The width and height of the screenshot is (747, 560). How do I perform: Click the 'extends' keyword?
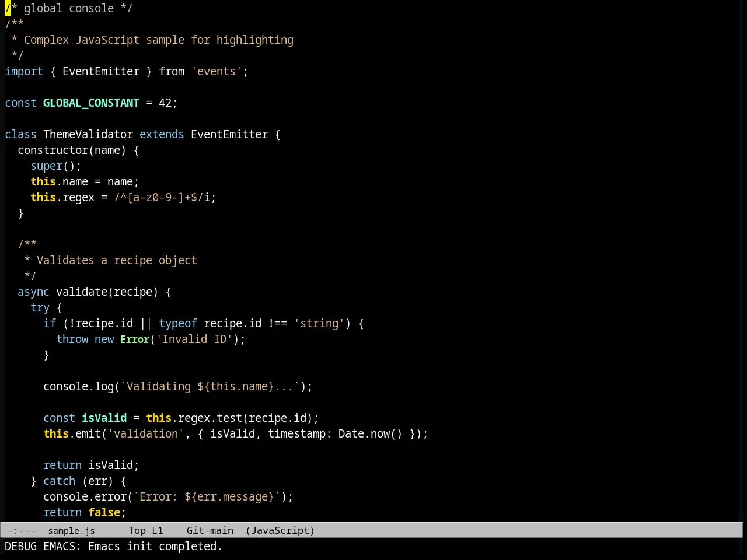[162, 135]
